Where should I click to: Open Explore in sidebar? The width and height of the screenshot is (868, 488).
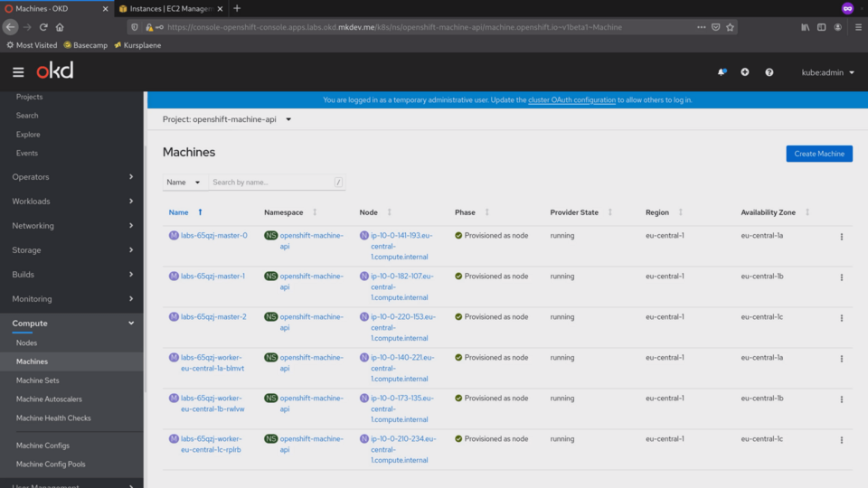(x=28, y=135)
